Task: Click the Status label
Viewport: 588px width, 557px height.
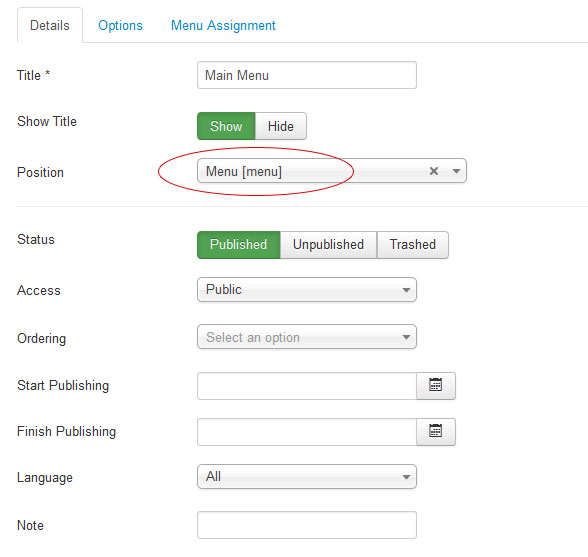Action: [x=36, y=239]
